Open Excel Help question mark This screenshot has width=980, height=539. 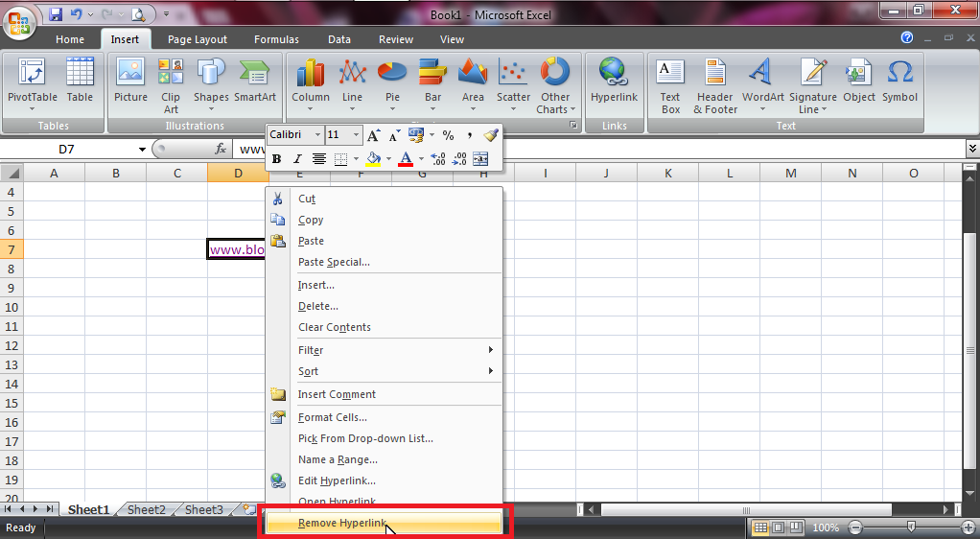[x=907, y=38]
